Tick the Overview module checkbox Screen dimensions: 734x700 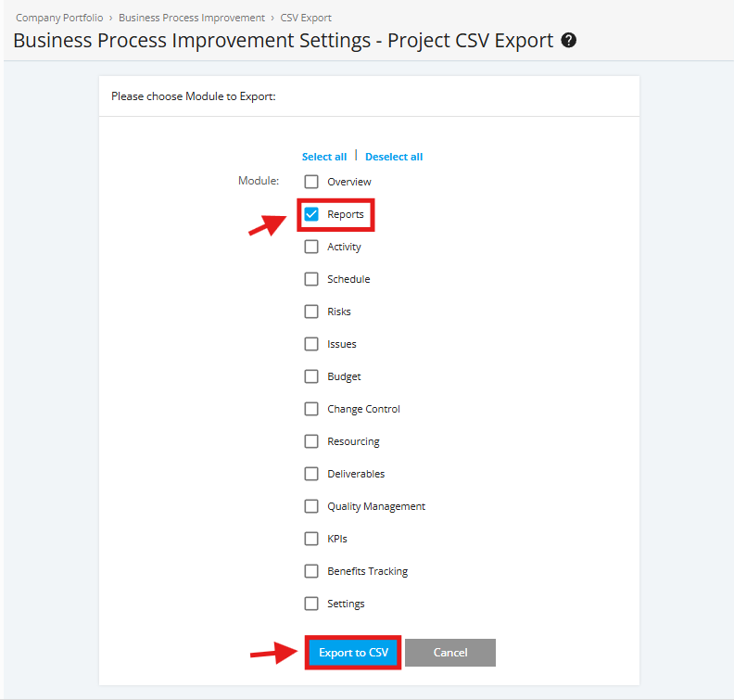311,182
